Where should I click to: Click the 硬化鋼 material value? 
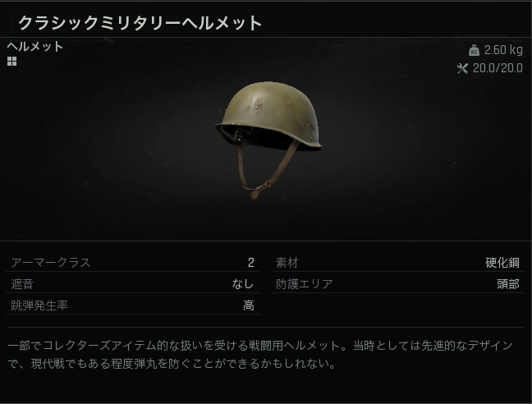coord(502,263)
